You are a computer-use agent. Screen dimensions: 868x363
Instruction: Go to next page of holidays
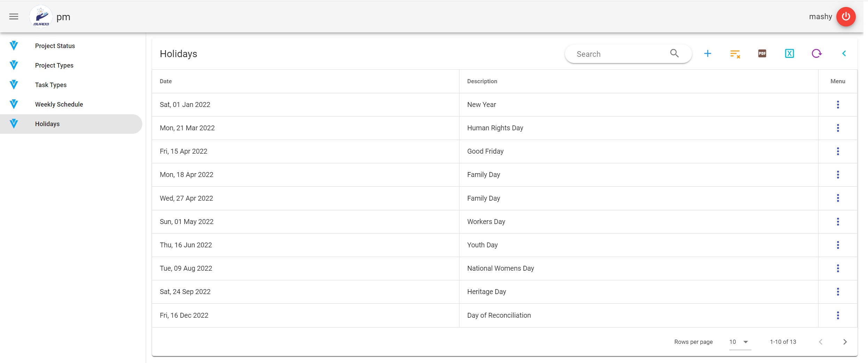pos(845,342)
